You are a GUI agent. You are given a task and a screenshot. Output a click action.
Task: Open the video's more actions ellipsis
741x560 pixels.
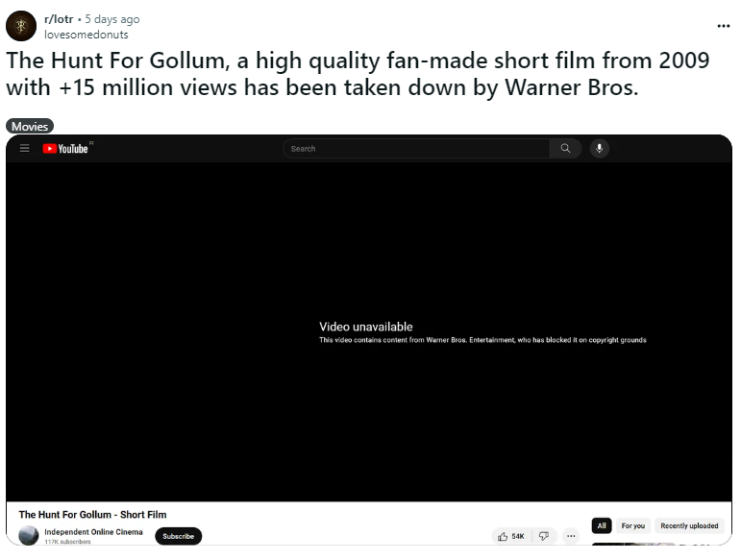(x=571, y=536)
